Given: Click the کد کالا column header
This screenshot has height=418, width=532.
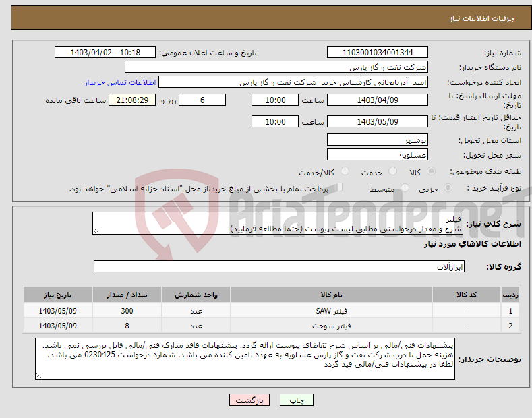Looking at the screenshot, I should coord(467,295).
